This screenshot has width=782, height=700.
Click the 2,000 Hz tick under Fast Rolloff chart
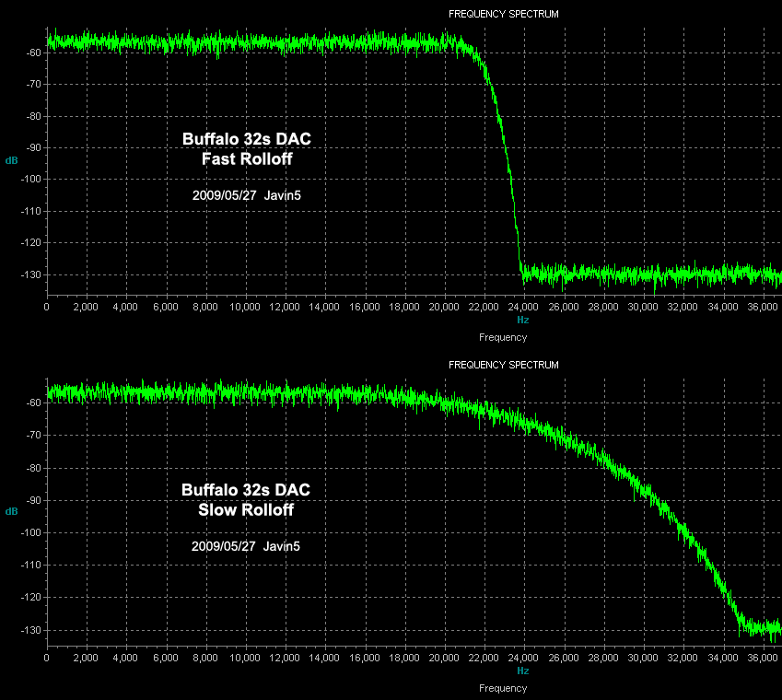click(86, 307)
